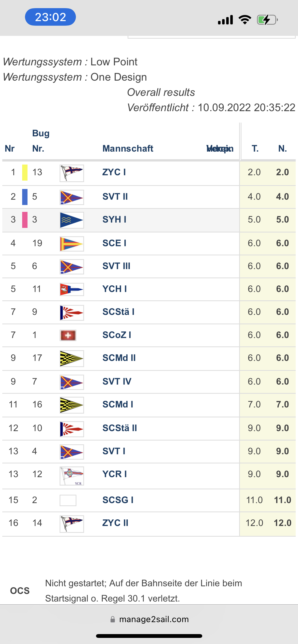Tap the yellow first-place color marker
298x644 pixels.
point(25,172)
